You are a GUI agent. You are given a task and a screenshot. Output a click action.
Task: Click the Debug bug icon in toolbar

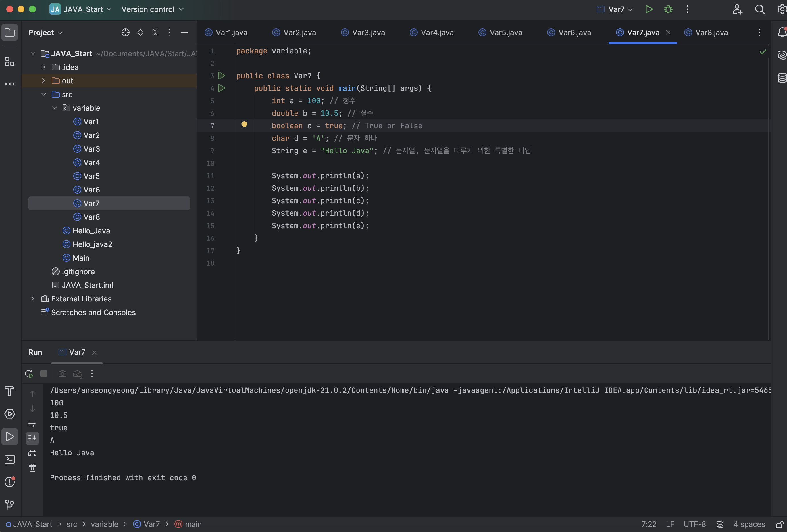pos(668,9)
